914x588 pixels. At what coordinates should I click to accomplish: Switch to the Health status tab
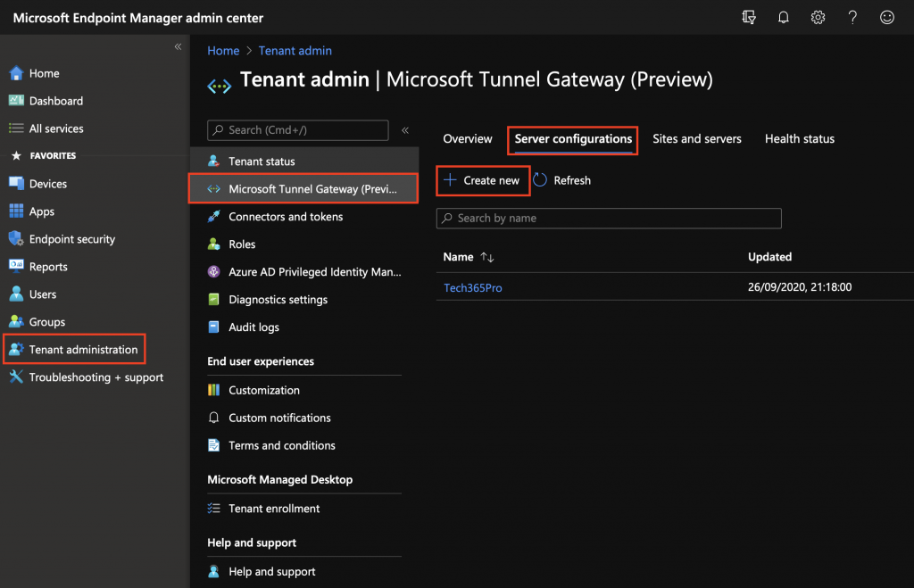tap(799, 139)
